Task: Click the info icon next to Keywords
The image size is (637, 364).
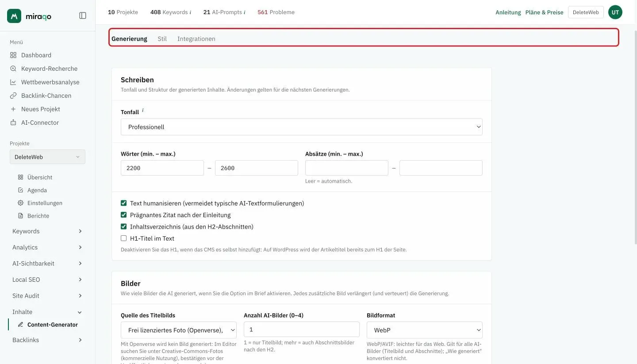Action: click(190, 12)
